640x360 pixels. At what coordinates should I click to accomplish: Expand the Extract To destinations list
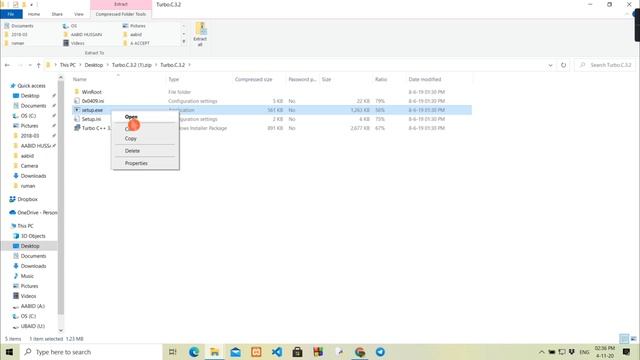tap(184, 42)
